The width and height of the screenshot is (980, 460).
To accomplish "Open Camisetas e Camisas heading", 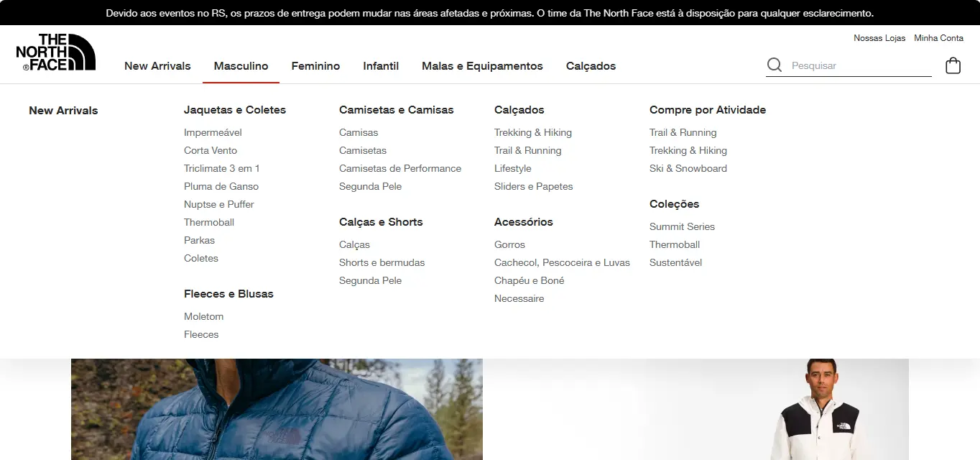I will pyautogui.click(x=397, y=110).
